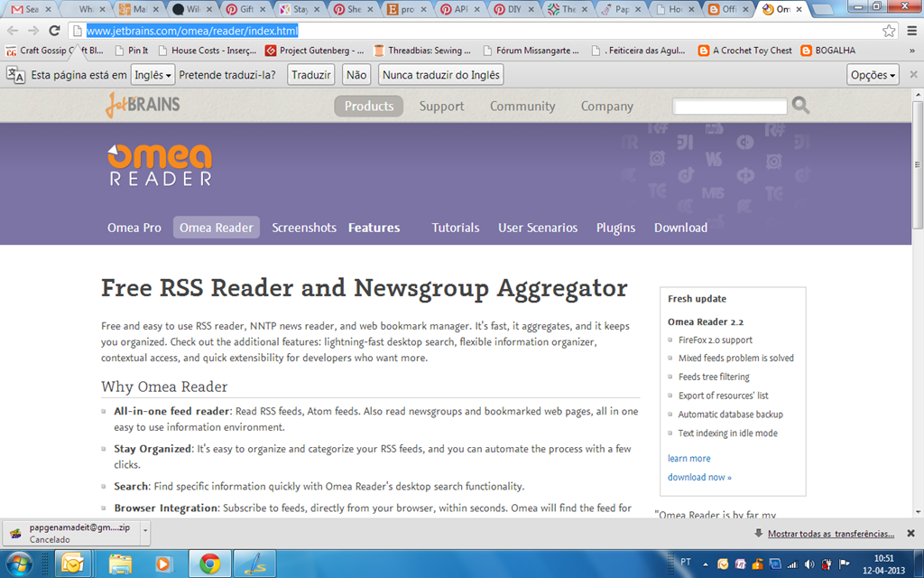
Task: Open the download item options arrow
Action: point(145,531)
